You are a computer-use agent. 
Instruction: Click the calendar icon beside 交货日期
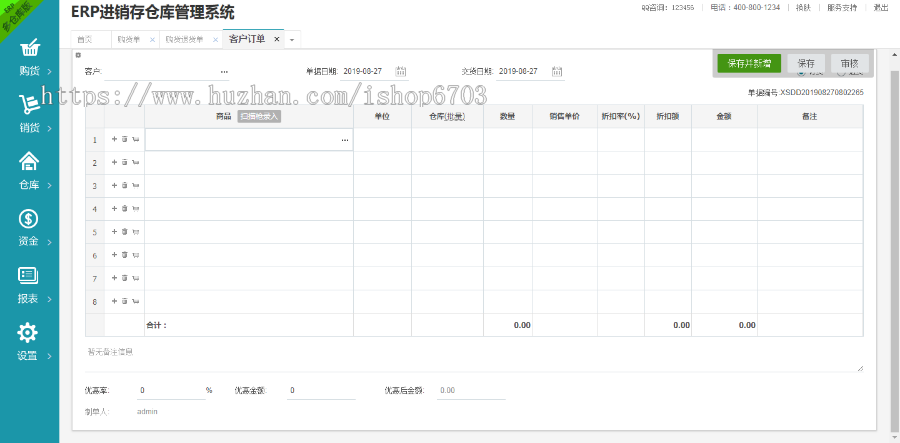557,72
